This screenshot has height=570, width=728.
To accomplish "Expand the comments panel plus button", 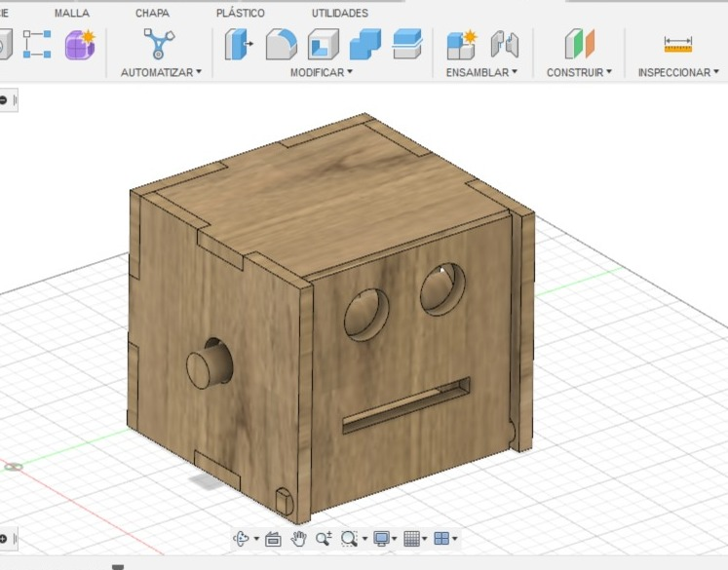I will tap(3, 539).
